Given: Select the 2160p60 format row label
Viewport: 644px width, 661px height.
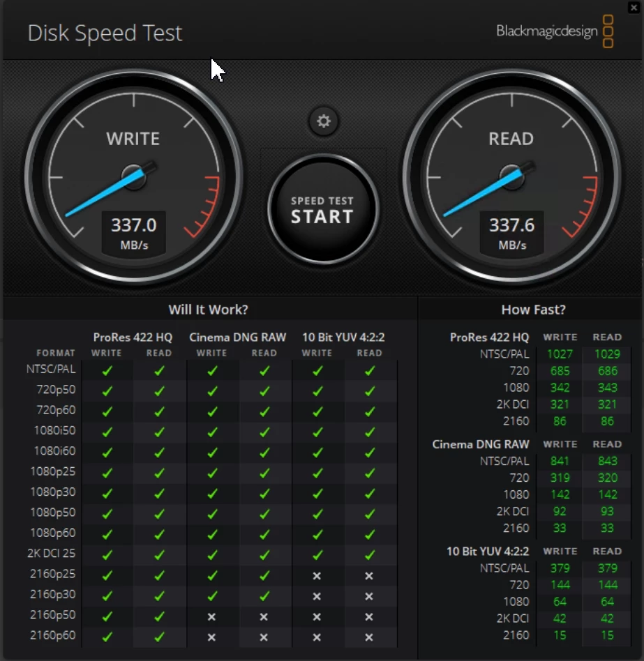Looking at the screenshot, I should (53, 635).
